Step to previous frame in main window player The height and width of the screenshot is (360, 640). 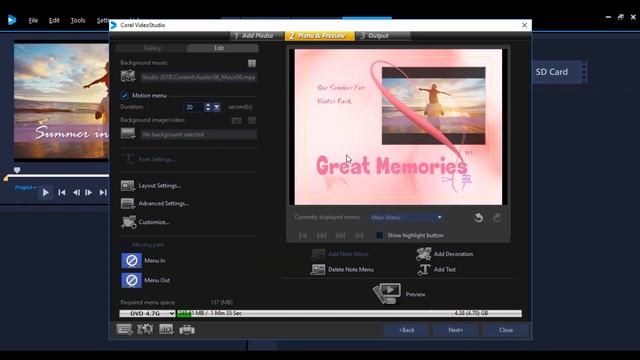pos(76,192)
